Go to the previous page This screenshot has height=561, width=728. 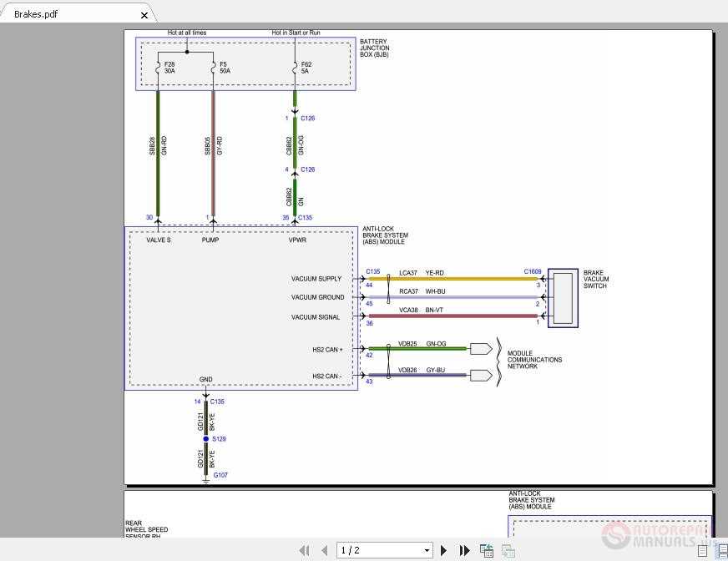click(x=325, y=551)
